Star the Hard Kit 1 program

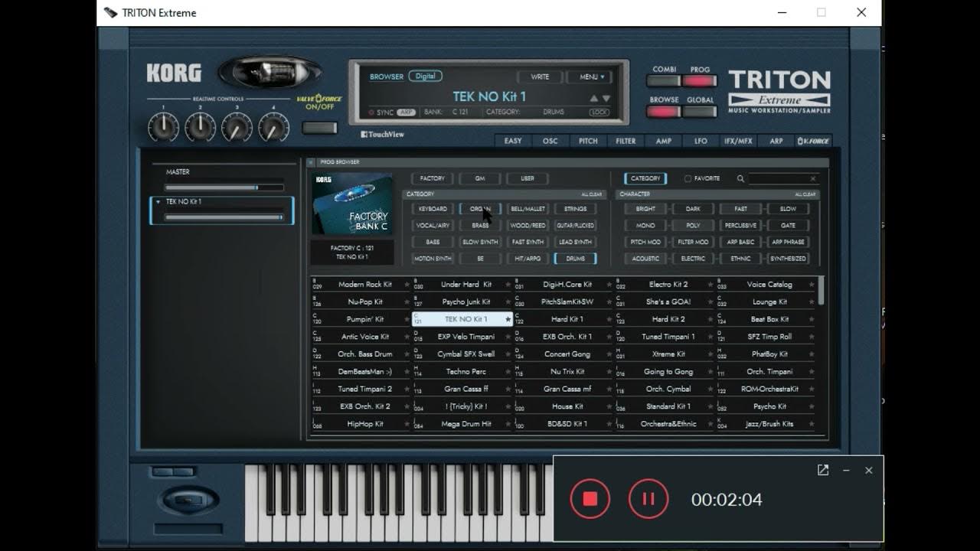(x=609, y=319)
